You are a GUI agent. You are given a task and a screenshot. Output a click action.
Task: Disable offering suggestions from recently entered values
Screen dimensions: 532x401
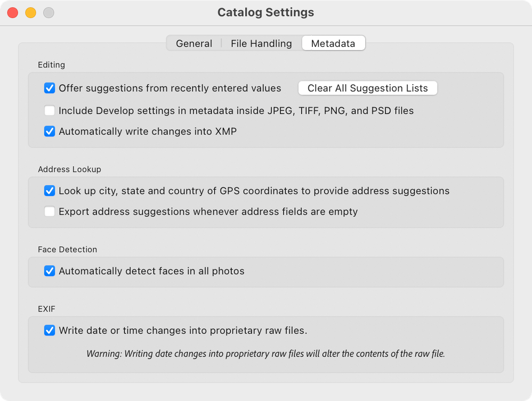(50, 88)
